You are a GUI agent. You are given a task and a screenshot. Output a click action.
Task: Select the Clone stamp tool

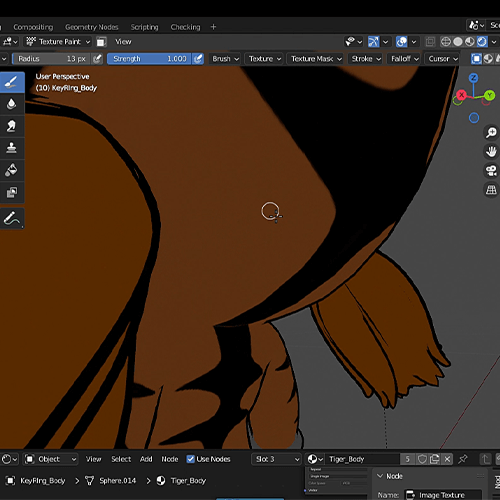coord(12,148)
